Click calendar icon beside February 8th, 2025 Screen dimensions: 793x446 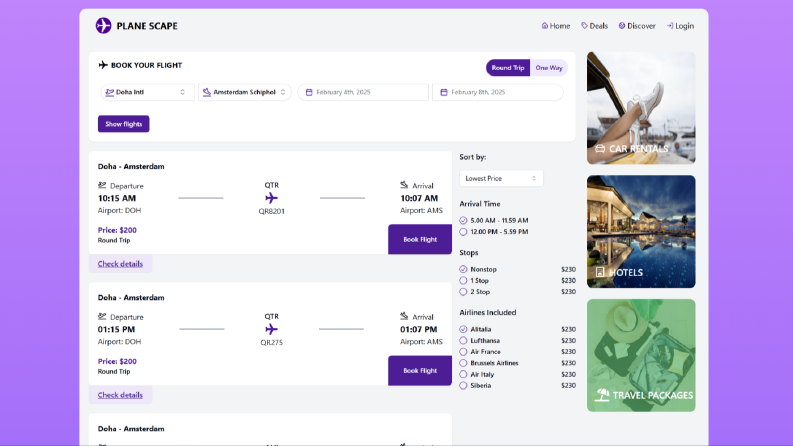click(x=444, y=92)
